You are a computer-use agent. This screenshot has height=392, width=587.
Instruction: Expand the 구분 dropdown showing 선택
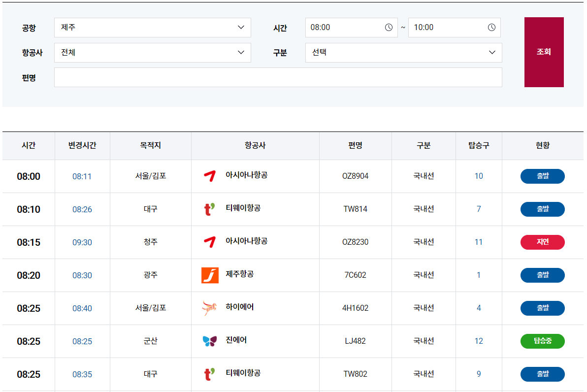pos(404,52)
